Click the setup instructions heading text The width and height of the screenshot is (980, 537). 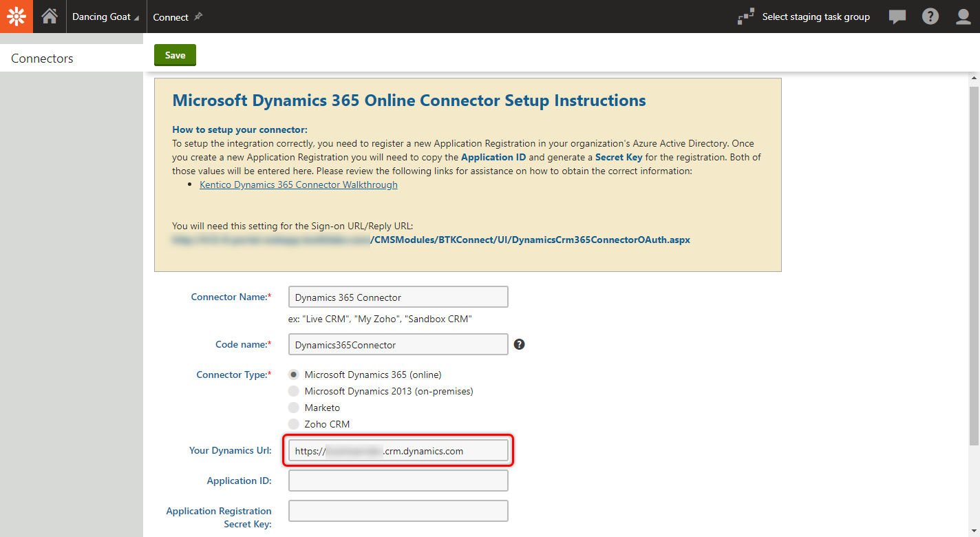(x=409, y=101)
